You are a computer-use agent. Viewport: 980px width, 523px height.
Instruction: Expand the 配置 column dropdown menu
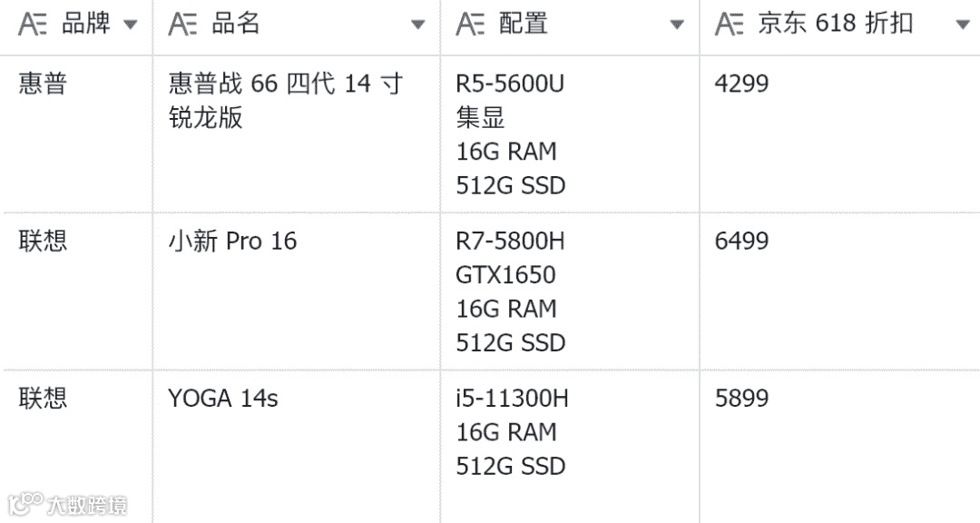coord(677,25)
